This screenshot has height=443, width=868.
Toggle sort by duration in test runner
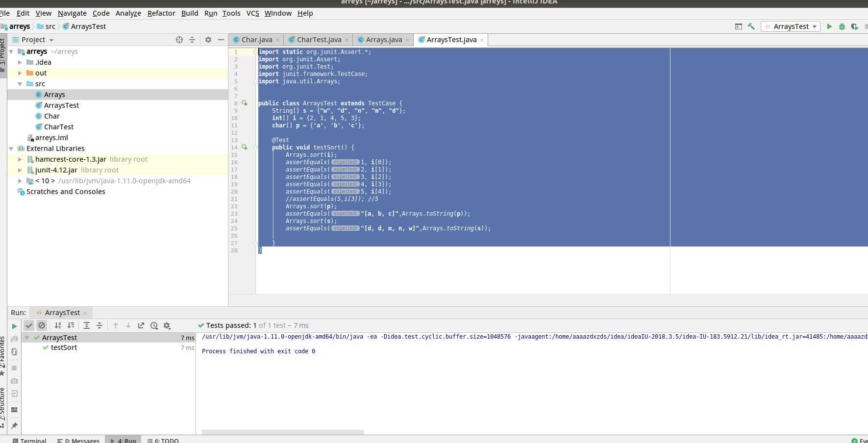(71, 325)
